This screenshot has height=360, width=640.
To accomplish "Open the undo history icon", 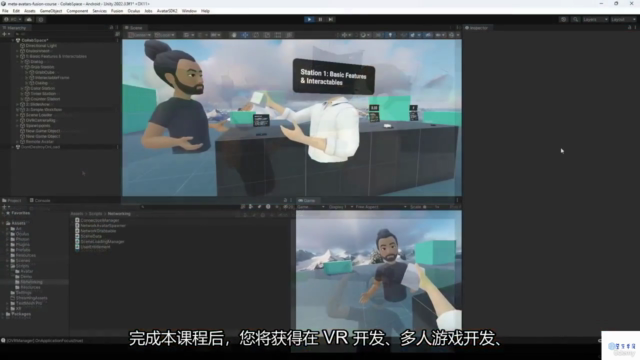I will tap(563, 19).
